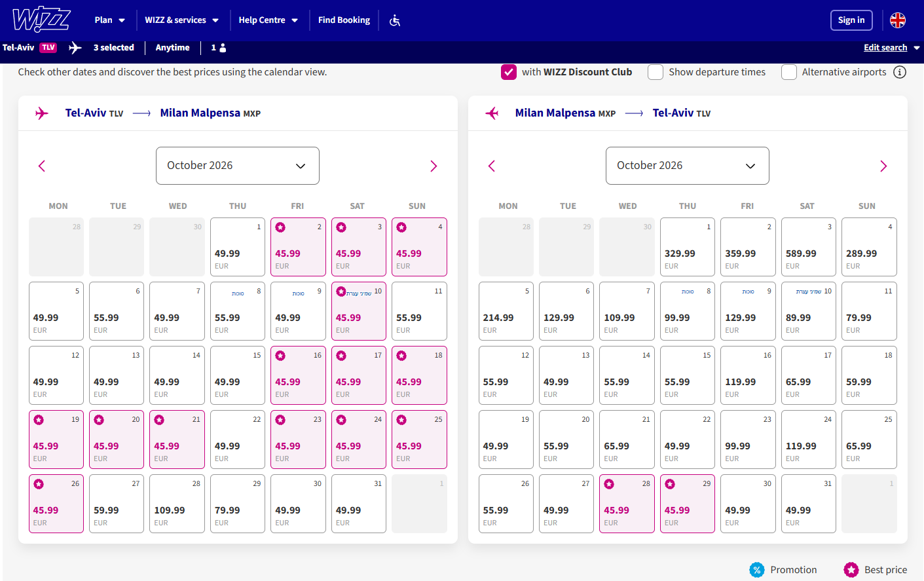Image resolution: width=924 pixels, height=581 pixels.
Task: Open info icon for Alternative airports
Action: (900, 72)
